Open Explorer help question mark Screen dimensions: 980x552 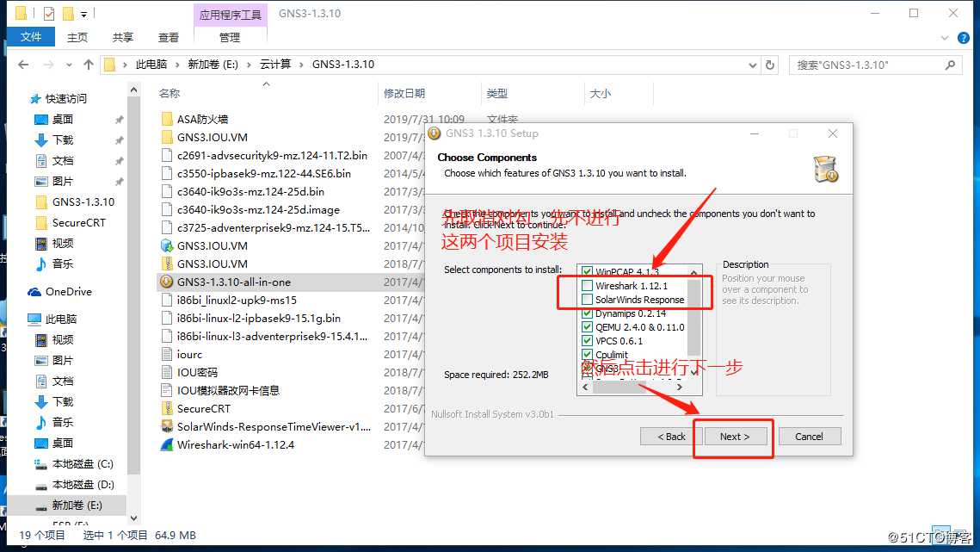click(x=963, y=38)
